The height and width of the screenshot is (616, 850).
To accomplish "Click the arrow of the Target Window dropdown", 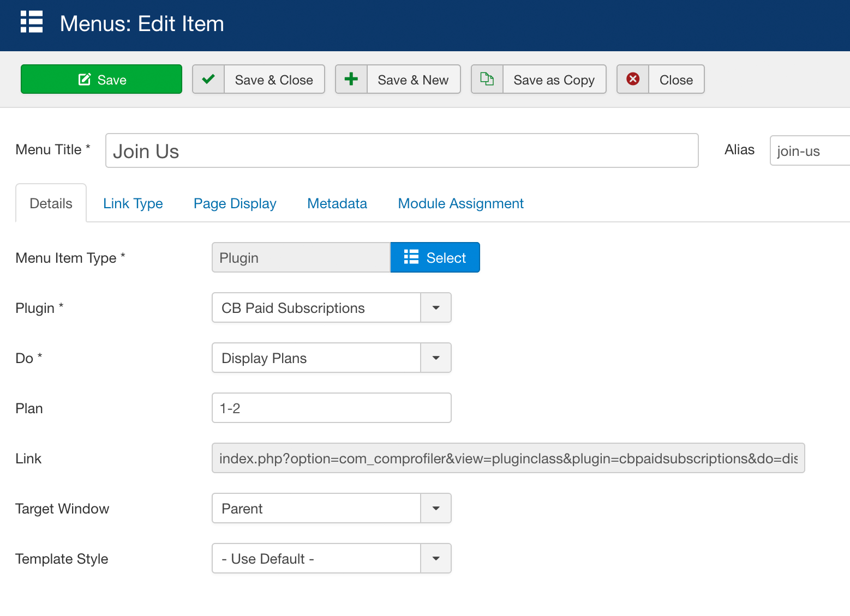I will click(436, 508).
